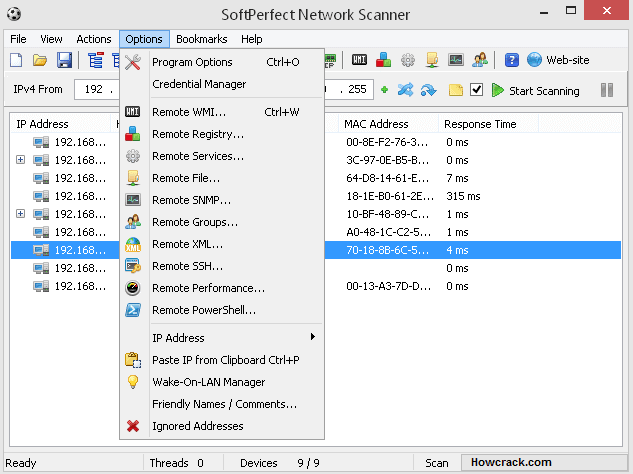Click the Remote Registry cubes toolbar icon
633x474 pixels.
coord(383,60)
